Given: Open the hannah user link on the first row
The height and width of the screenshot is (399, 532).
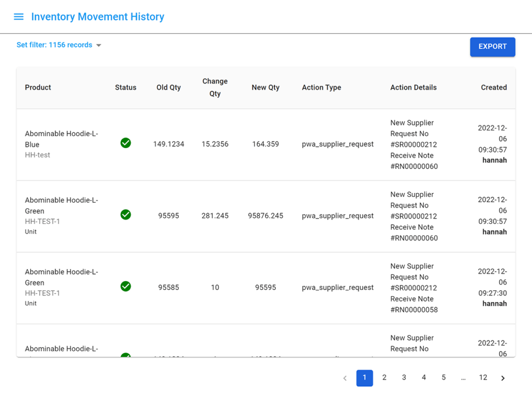Looking at the screenshot, I should (494, 160).
